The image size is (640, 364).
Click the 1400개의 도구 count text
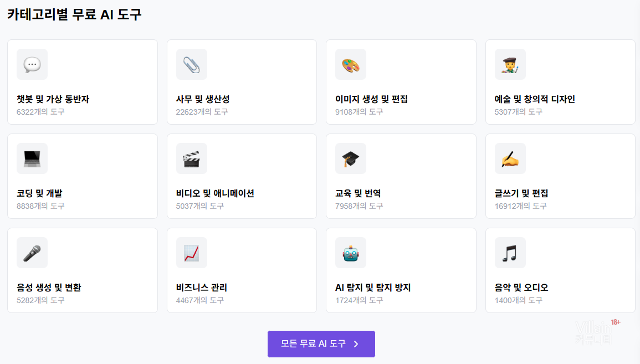click(x=518, y=300)
